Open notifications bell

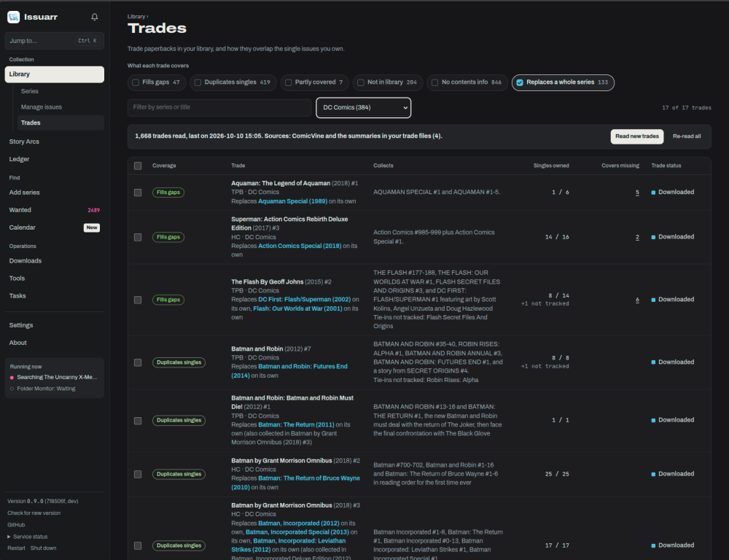pyautogui.click(x=94, y=17)
